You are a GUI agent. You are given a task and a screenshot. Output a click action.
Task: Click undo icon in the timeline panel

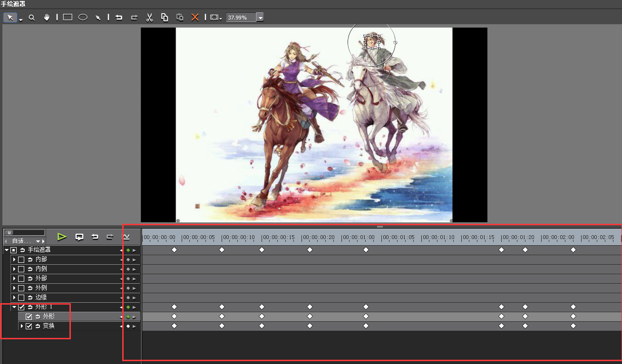pyautogui.click(x=95, y=237)
